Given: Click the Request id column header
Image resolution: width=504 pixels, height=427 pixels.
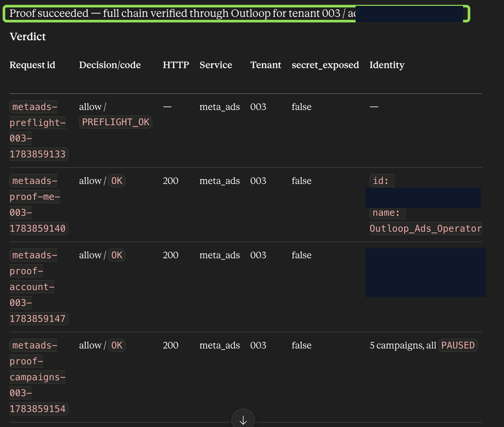Looking at the screenshot, I should click(32, 65).
